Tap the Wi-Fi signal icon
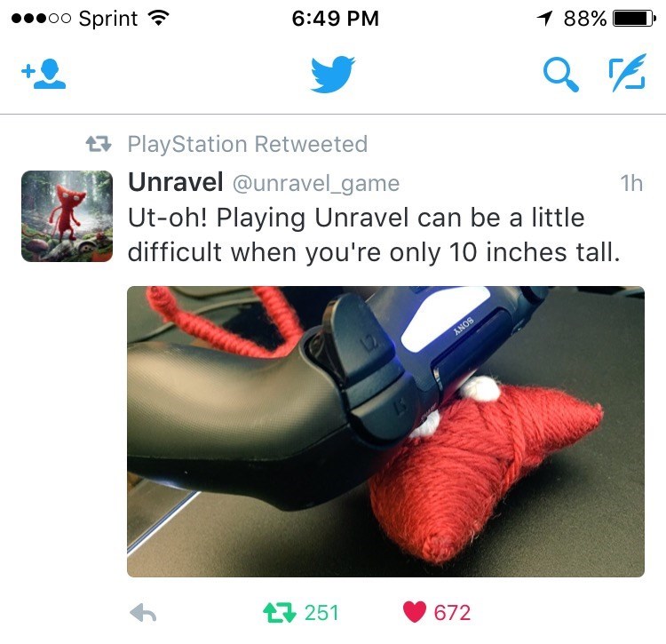The width and height of the screenshot is (666, 644). pos(158,18)
